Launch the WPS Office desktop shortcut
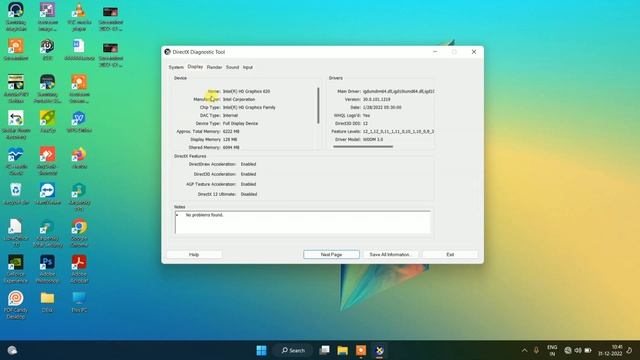Screen dimensions: 640x360 pos(79,122)
